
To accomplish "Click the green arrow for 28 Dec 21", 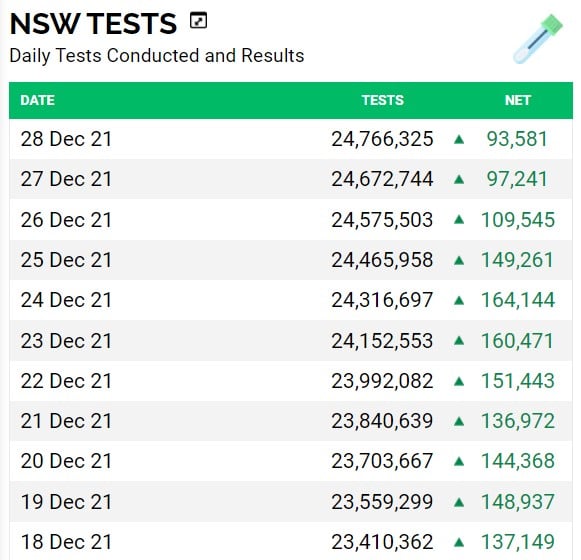I will click(459, 139).
